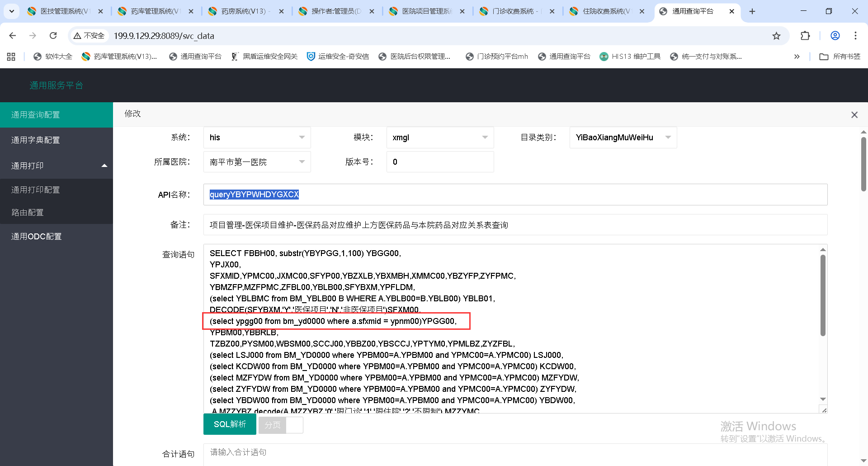Open the 黑盾运维安全网关 bookmark
Screen dimensions: 868x466
(264, 57)
